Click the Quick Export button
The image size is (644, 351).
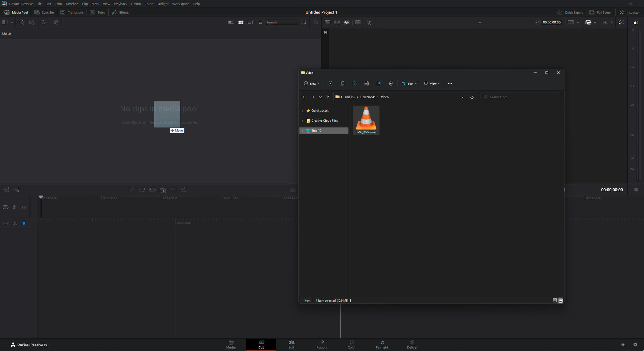(570, 12)
